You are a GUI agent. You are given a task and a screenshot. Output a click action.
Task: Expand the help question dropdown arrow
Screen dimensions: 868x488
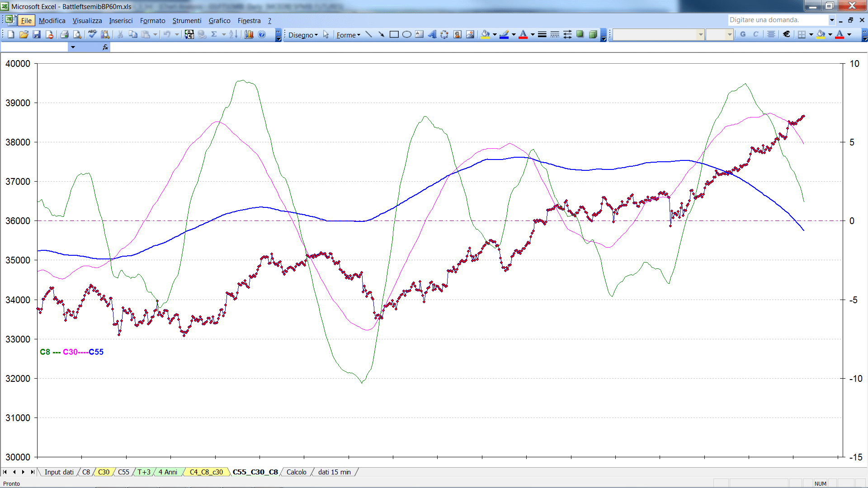pyautogui.click(x=832, y=20)
